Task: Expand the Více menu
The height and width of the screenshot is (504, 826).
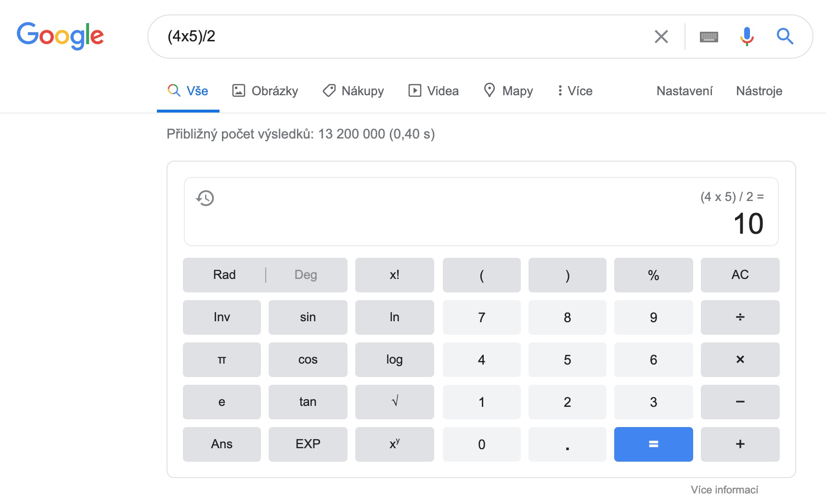Action: [575, 91]
